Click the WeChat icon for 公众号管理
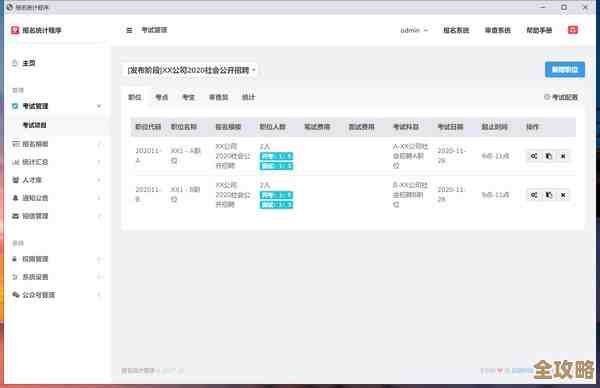Viewport: 600px width, 388px height. click(x=16, y=295)
